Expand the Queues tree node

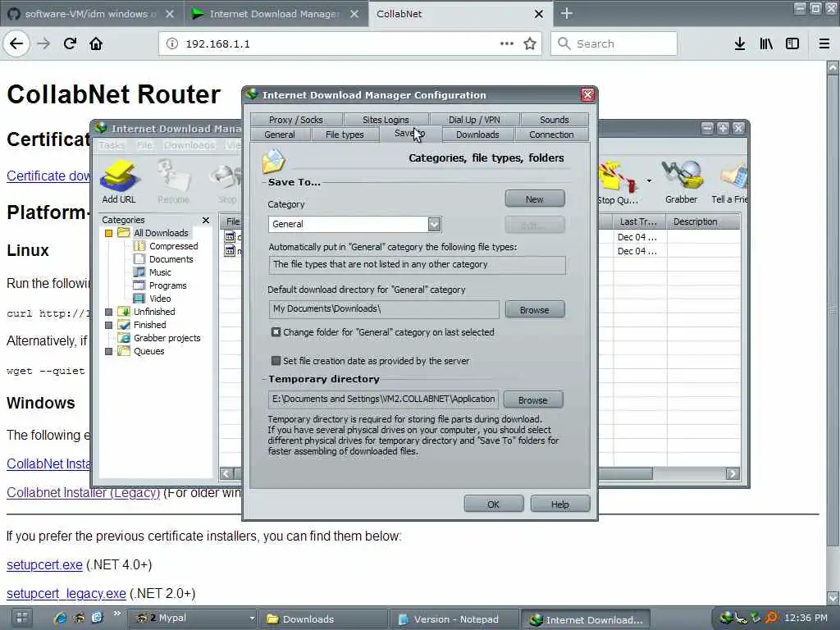tap(109, 351)
